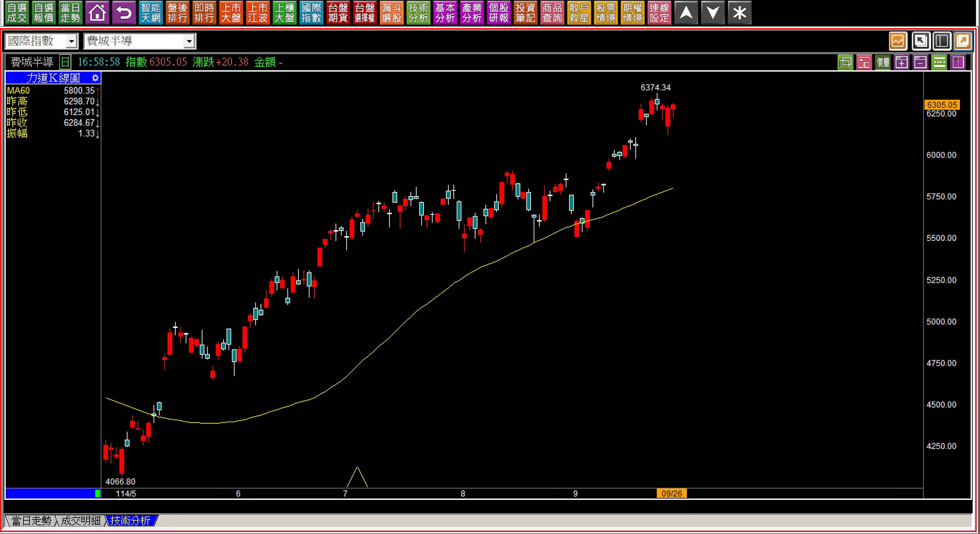Viewport: 980px width, 534px height.
Task: Expand the 費城半導 symbol dropdown
Action: 189,41
